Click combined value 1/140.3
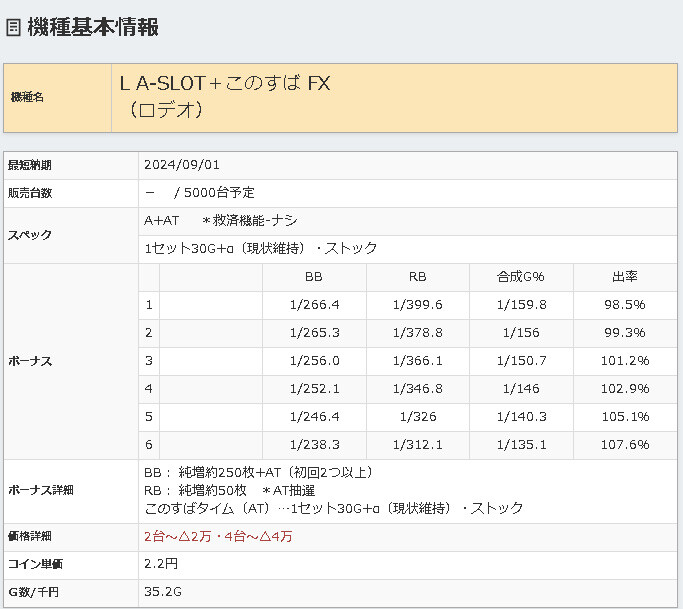Image resolution: width=683 pixels, height=609 pixels. [521, 417]
